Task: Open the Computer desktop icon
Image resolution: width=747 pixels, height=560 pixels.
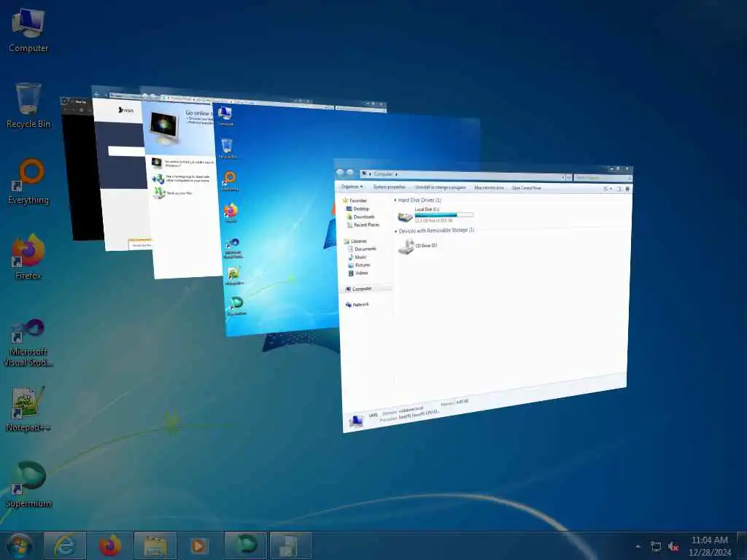Action: pos(28,31)
